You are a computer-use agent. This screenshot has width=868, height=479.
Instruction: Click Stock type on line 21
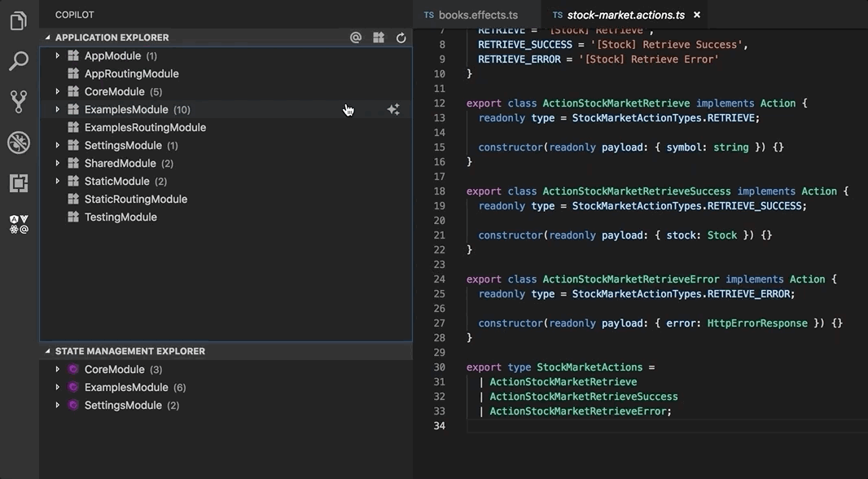(x=722, y=235)
